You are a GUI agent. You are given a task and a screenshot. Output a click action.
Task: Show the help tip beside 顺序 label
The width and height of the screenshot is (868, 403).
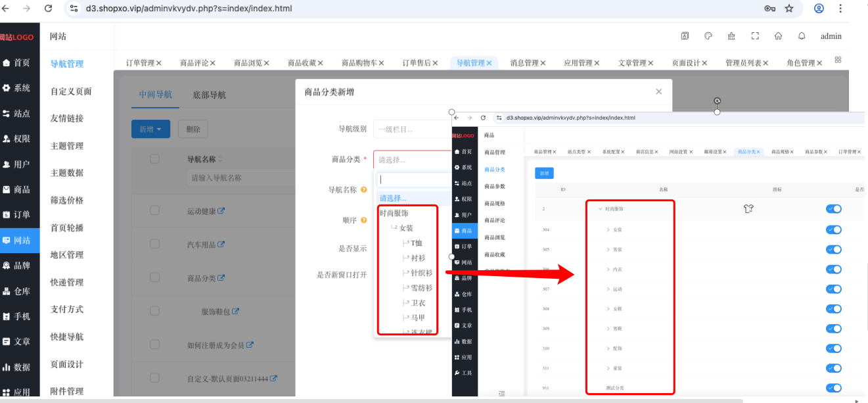363,220
